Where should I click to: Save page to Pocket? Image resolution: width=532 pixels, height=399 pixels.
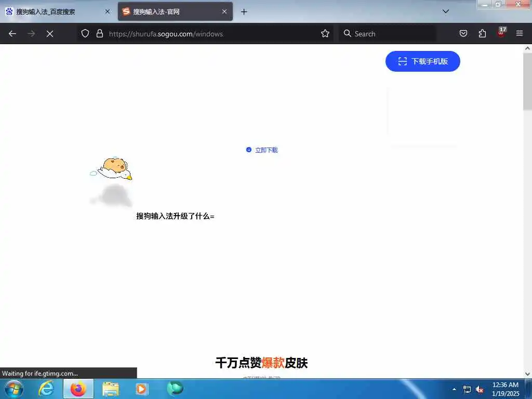coord(463,33)
